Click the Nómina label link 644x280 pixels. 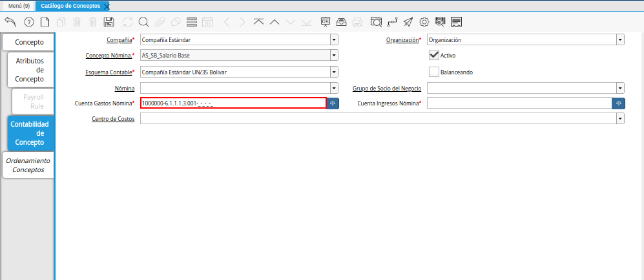[x=125, y=88]
